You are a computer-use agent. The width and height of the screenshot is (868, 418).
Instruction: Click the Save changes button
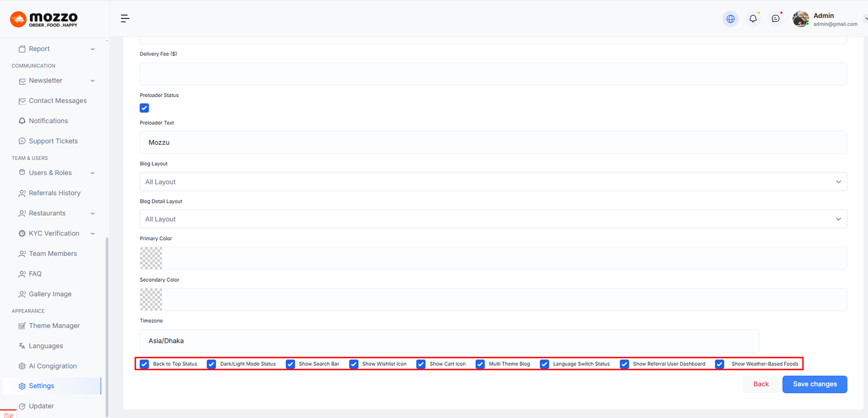point(814,384)
